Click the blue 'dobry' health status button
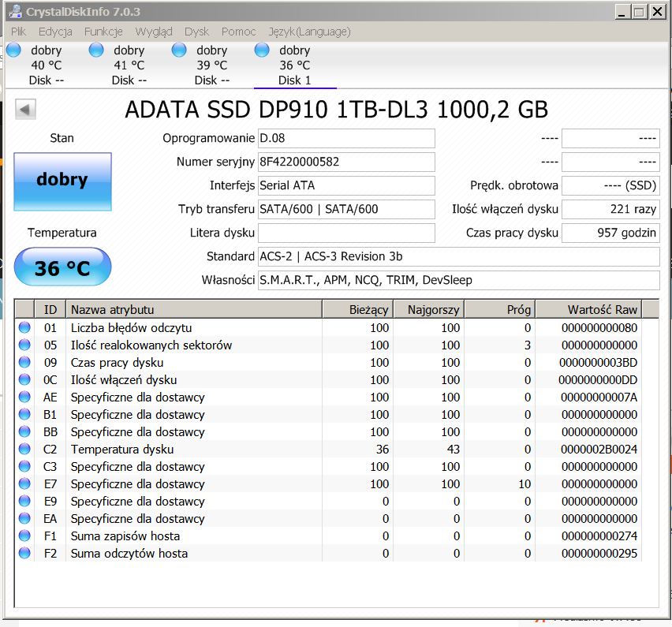The width and height of the screenshot is (672, 627). click(62, 181)
